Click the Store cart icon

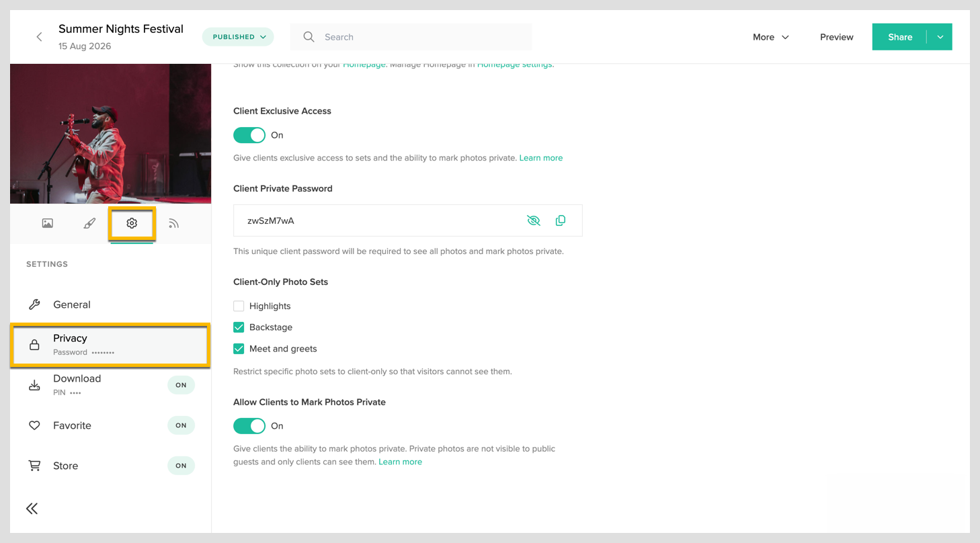coord(34,466)
